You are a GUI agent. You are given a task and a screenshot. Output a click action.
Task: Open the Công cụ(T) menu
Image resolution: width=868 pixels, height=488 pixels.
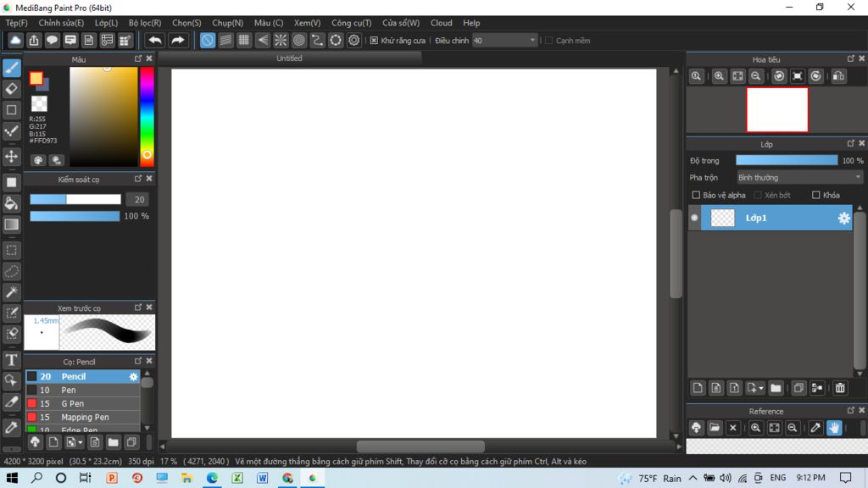(x=351, y=23)
